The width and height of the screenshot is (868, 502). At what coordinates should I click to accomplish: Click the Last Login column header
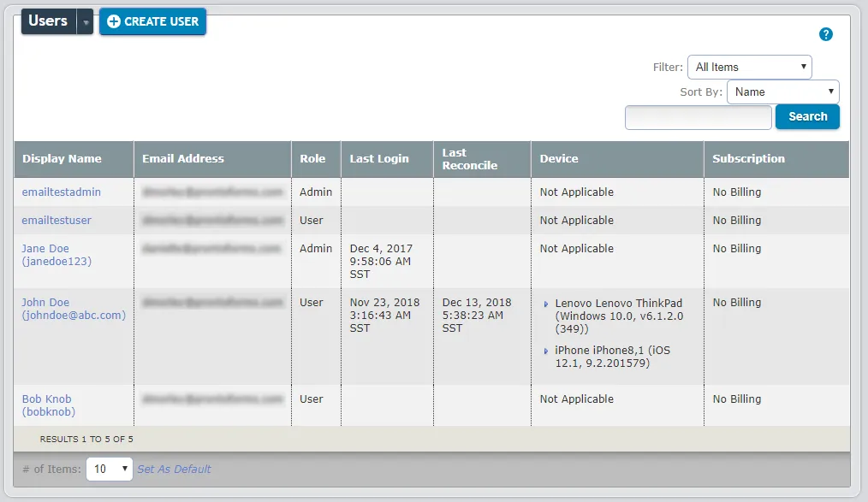tap(379, 159)
